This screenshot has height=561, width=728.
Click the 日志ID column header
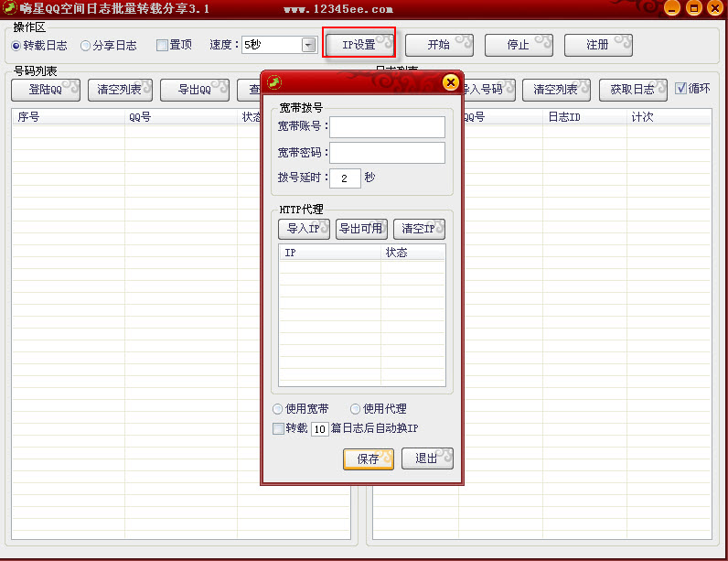584,117
